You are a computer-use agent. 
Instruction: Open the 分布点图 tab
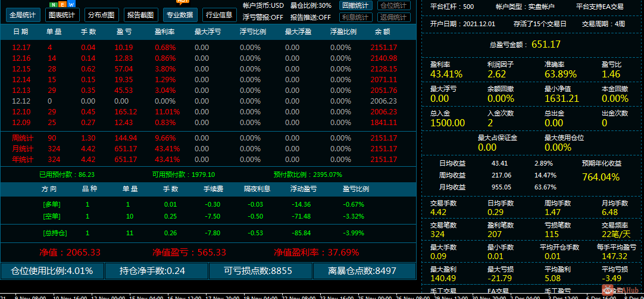[x=101, y=15]
